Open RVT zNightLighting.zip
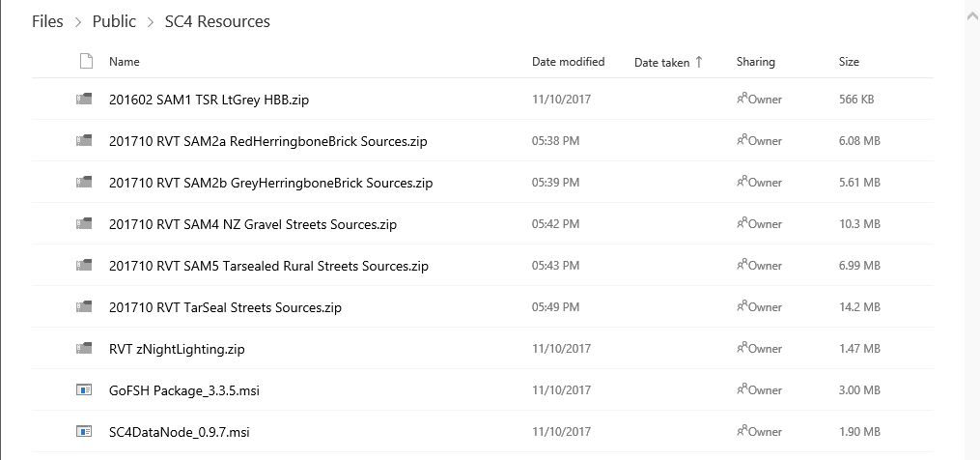Image resolution: width=980 pixels, height=460 pixels. [177, 349]
